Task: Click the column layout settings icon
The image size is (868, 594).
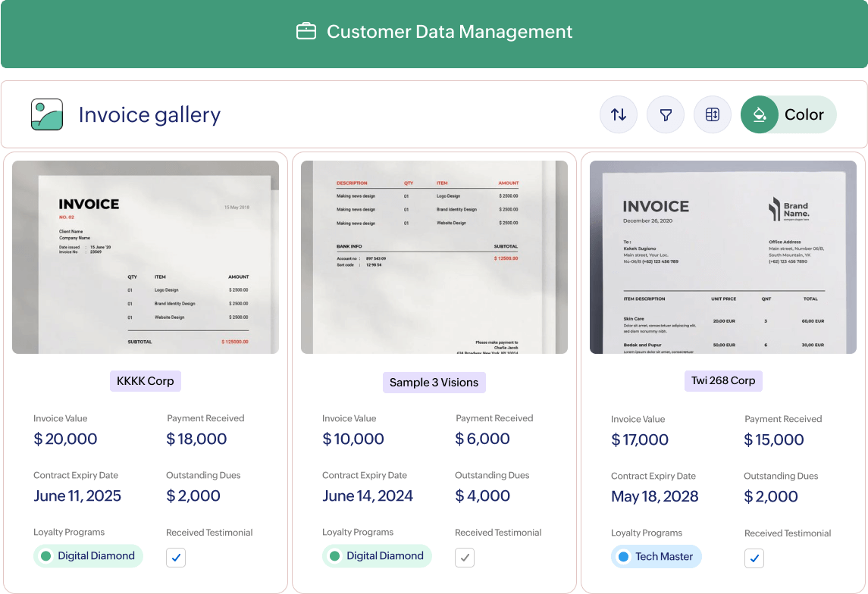Action: [713, 114]
